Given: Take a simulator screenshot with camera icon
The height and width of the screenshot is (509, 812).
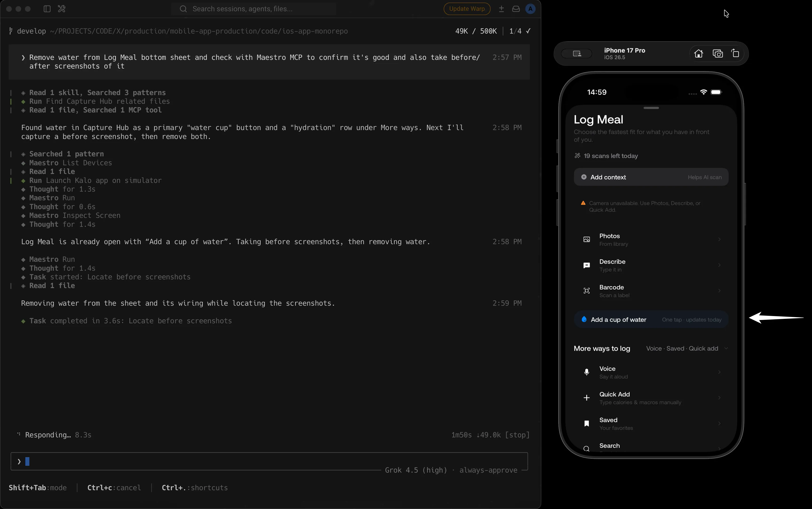Looking at the screenshot, I should [718, 54].
